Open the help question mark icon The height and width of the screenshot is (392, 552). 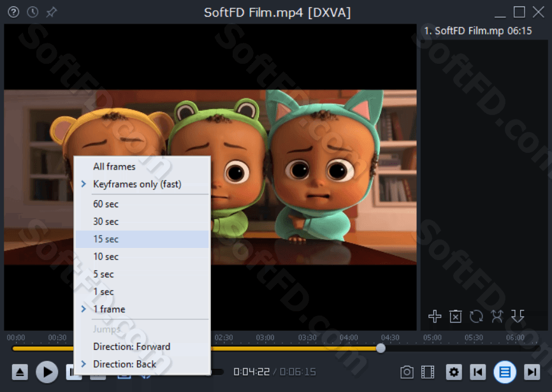[13, 12]
